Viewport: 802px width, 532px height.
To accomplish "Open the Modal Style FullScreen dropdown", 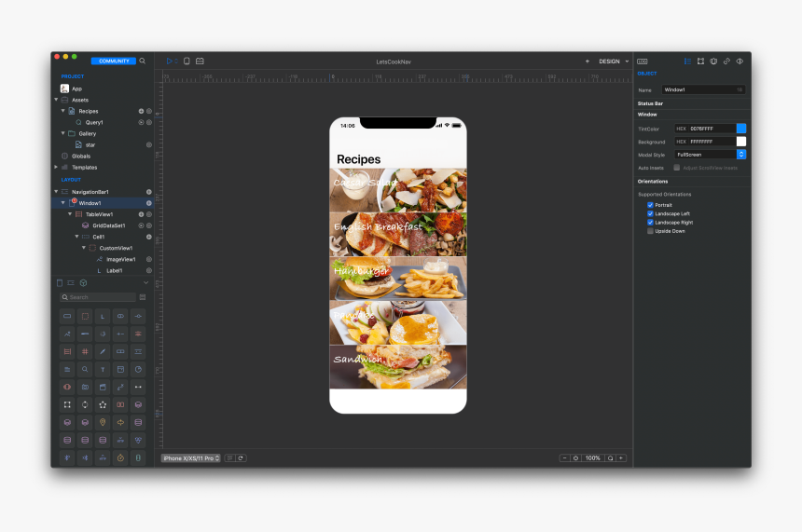I will (710, 155).
